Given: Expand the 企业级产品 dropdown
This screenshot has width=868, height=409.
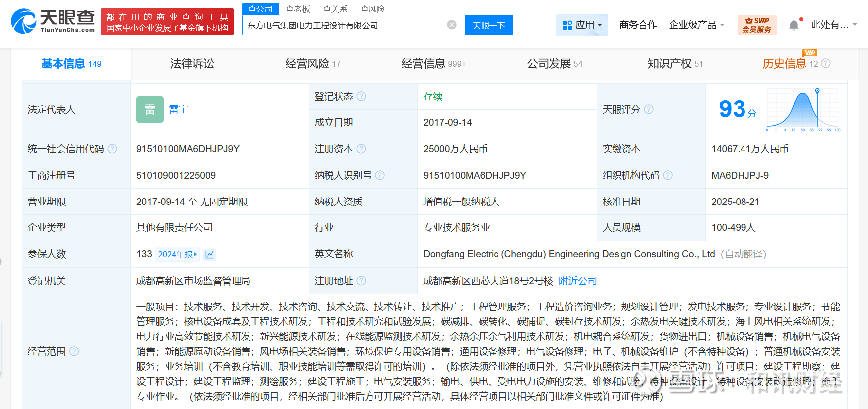Looking at the screenshot, I should 696,25.
